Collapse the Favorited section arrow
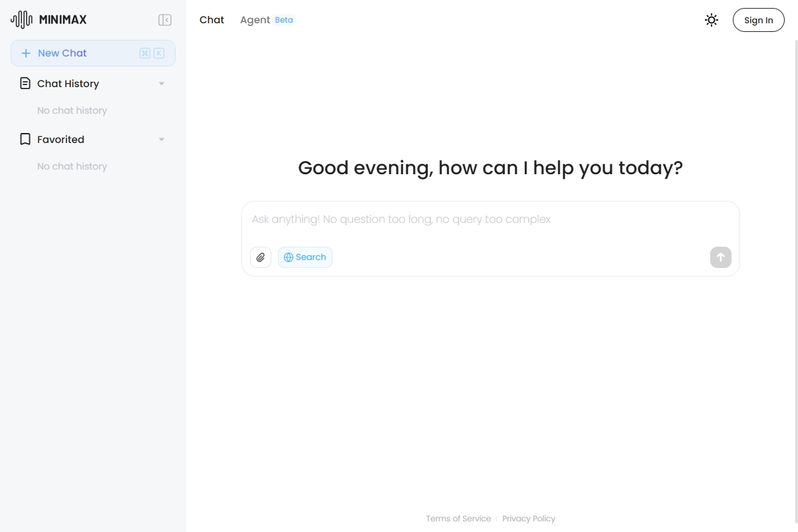The height and width of the screenshot is (532, 798). pos(162,140)
